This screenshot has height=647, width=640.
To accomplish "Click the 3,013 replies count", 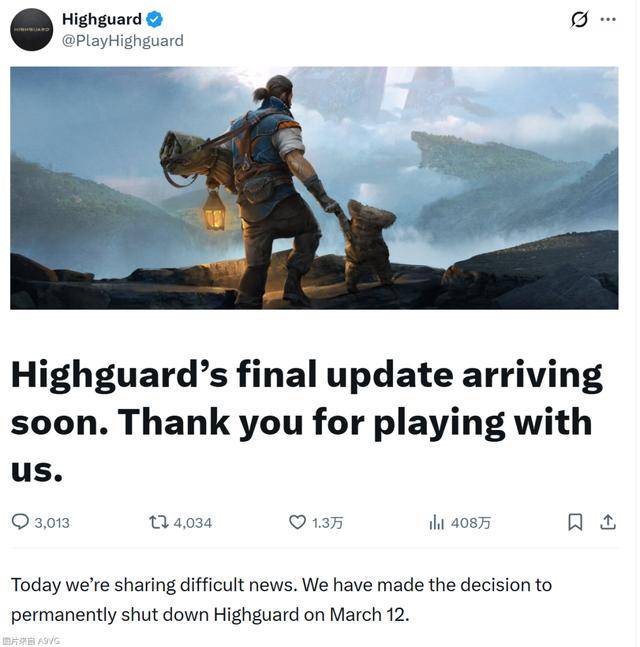I will [x=52, y=523].
